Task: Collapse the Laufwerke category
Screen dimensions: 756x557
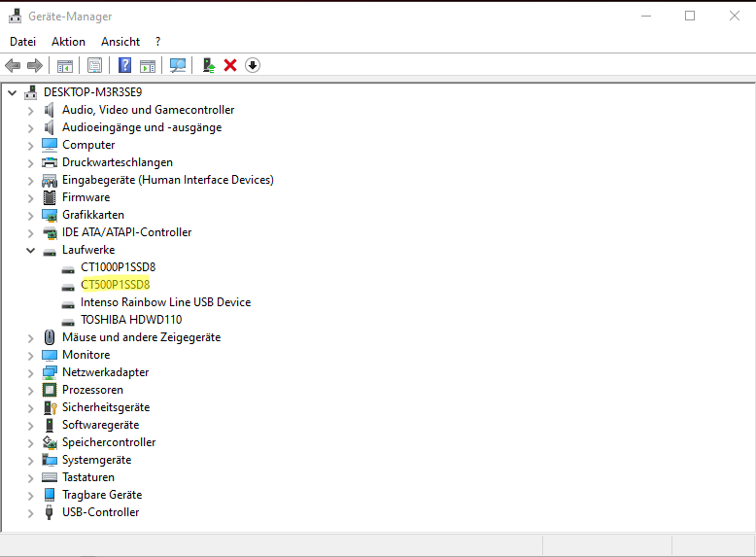Action: coord(30,250)
